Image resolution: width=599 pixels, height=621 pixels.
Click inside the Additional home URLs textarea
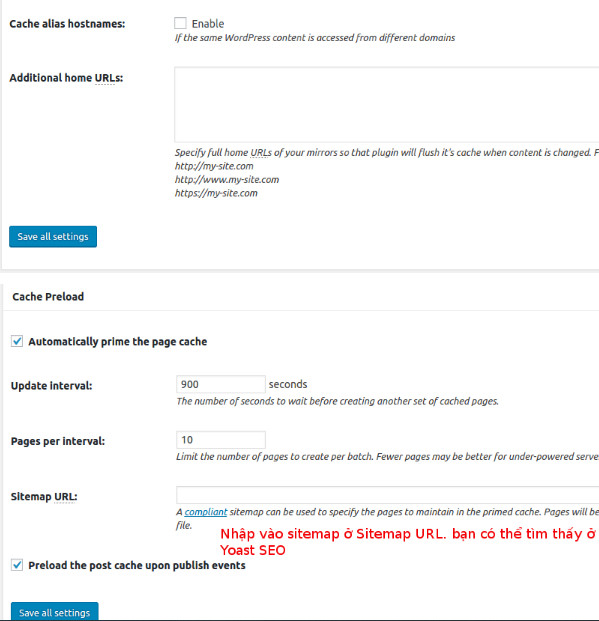[387, 105]
